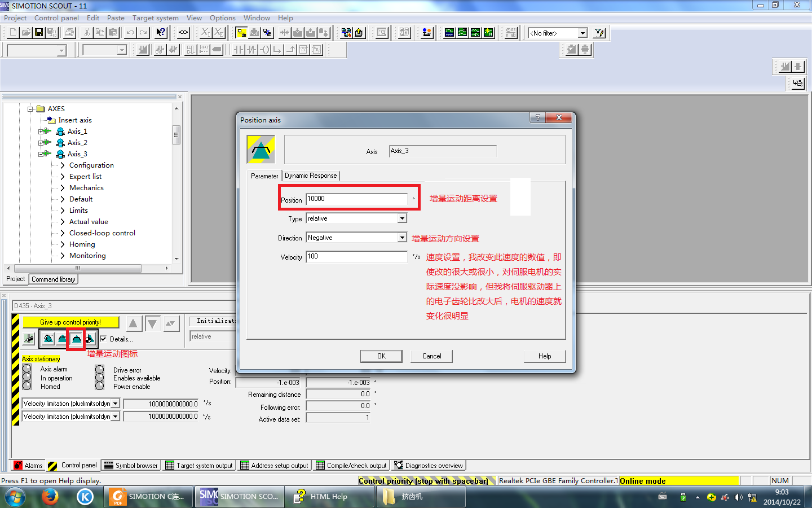Toggle the Details checkbox
Image resolution: width=812 pixels, height=508 pixels.
point(103,339)
